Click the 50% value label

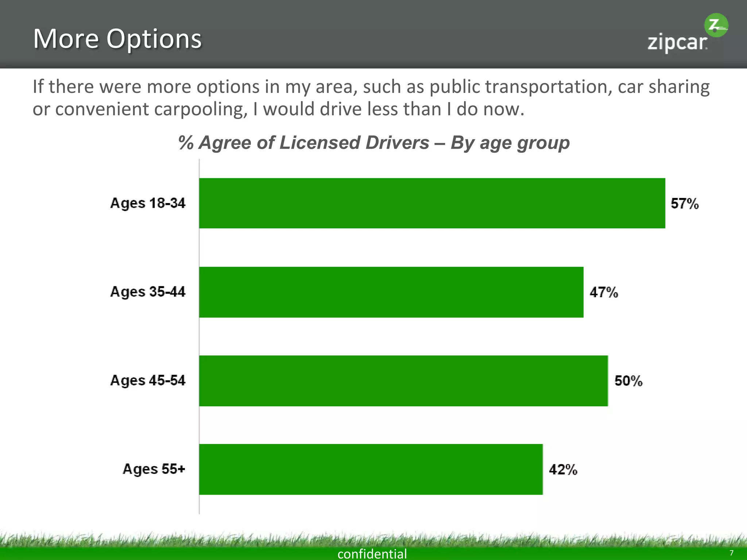628,381
